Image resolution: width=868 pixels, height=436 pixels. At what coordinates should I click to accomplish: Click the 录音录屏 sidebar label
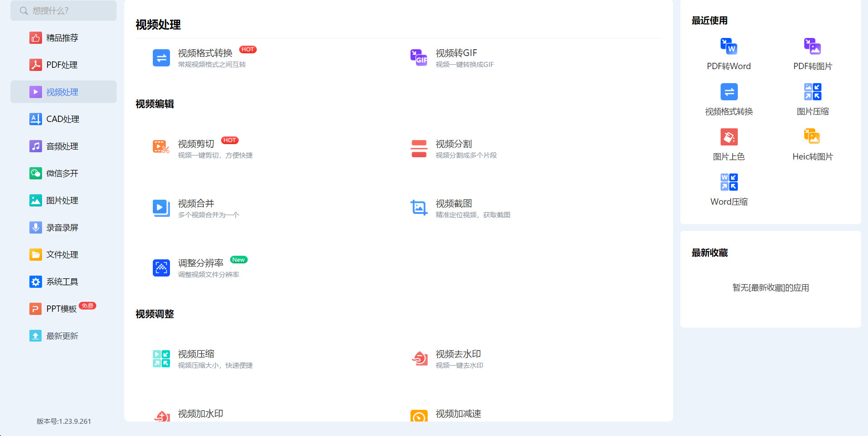click(62, 228)
